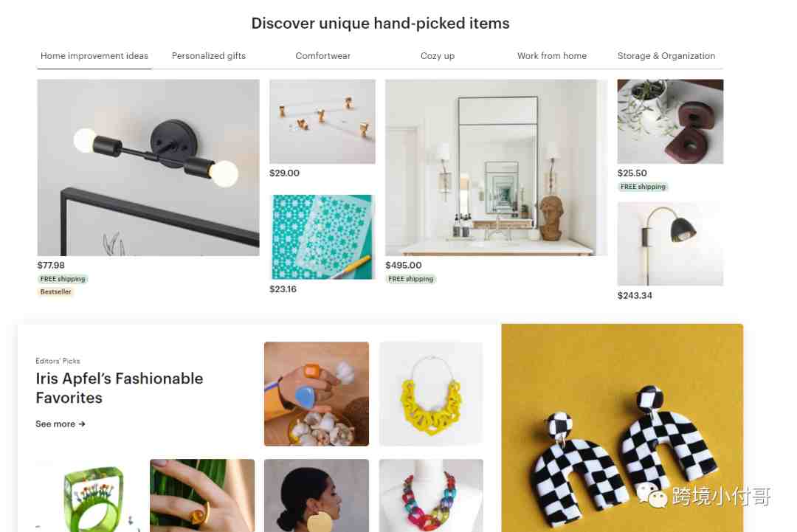Select the Comfortwear tab
The height and width of the screenshot is (532, 797).
click(x=322, y=56)
